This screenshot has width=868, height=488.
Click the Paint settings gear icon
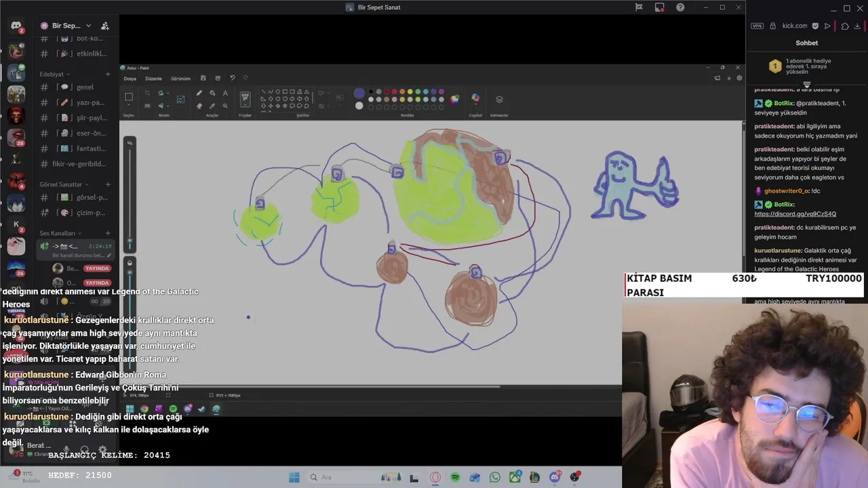tap(738, 78)
